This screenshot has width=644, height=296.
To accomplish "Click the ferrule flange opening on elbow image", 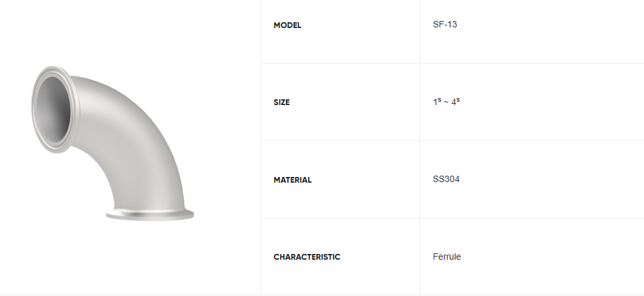I will click(55, 109).
